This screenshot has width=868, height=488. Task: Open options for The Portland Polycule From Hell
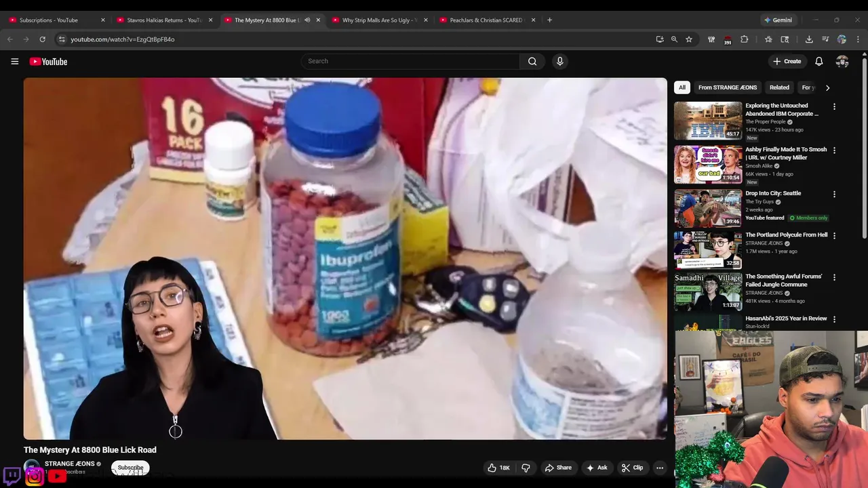click(x=834, y=235)
